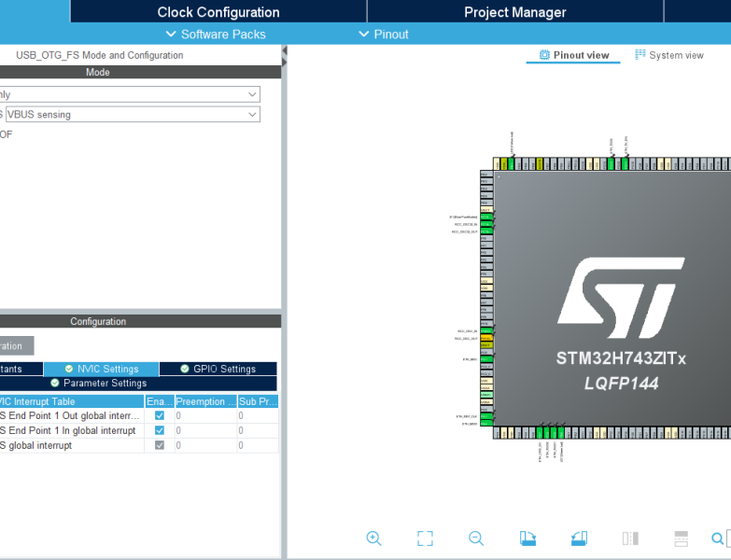Click the horizontal split layout icon
Screen dimensions: 731x560
[682, 539]
